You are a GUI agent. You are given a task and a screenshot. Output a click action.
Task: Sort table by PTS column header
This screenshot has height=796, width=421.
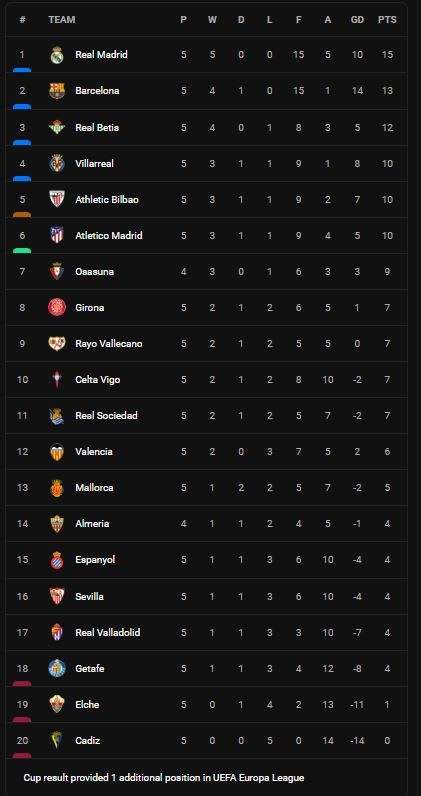387,20
